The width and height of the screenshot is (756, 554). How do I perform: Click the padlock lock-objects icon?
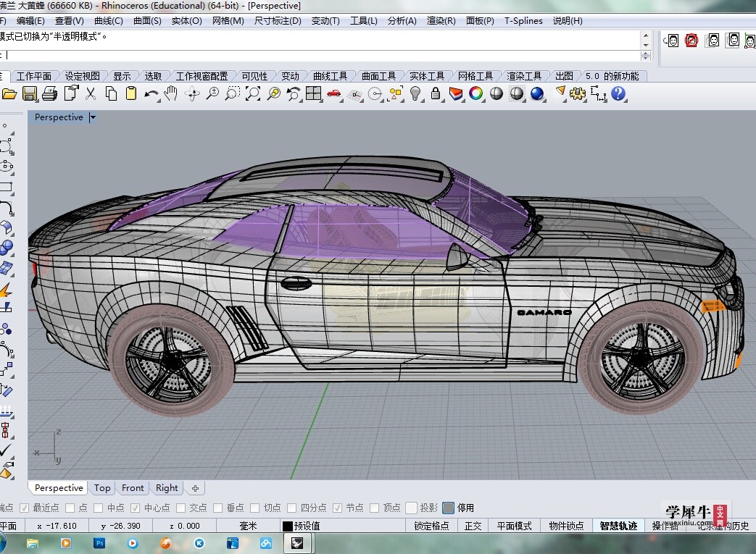pos(436,93)
